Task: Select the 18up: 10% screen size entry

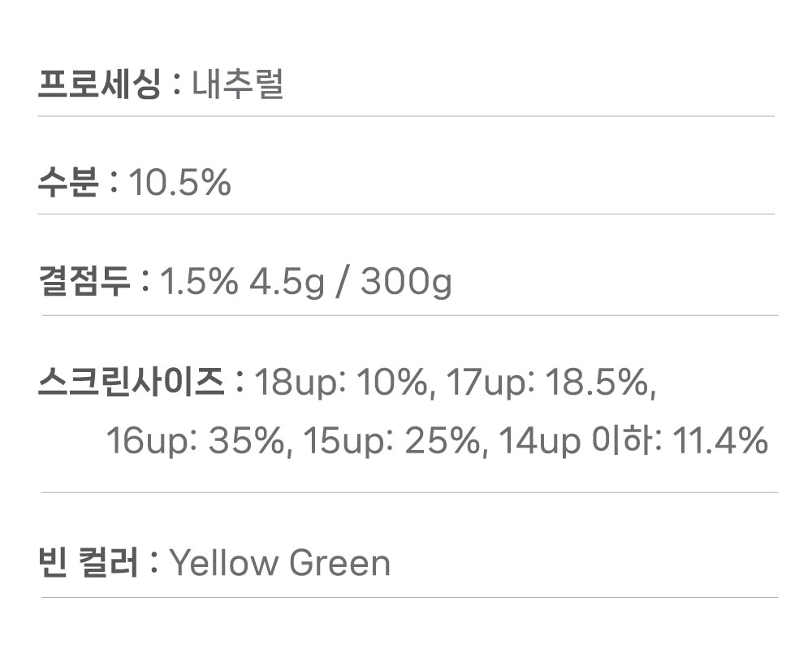Action: [341, 382]
